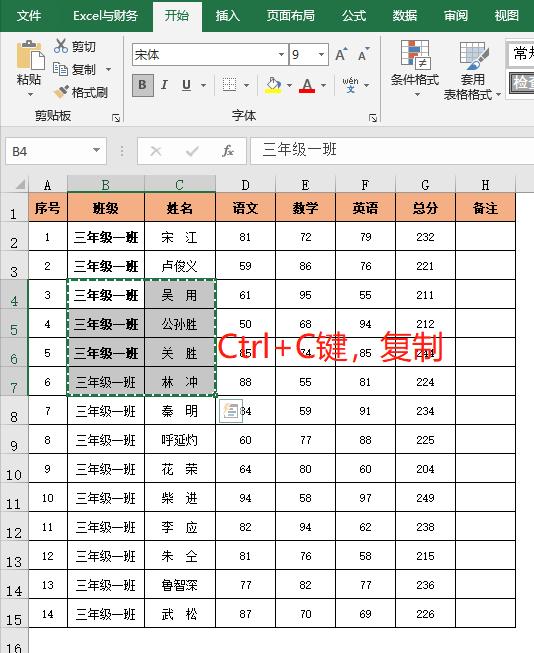Switch to 插入 Insert tab
This screenshot has width=534, height=653.
coord(227,16)
